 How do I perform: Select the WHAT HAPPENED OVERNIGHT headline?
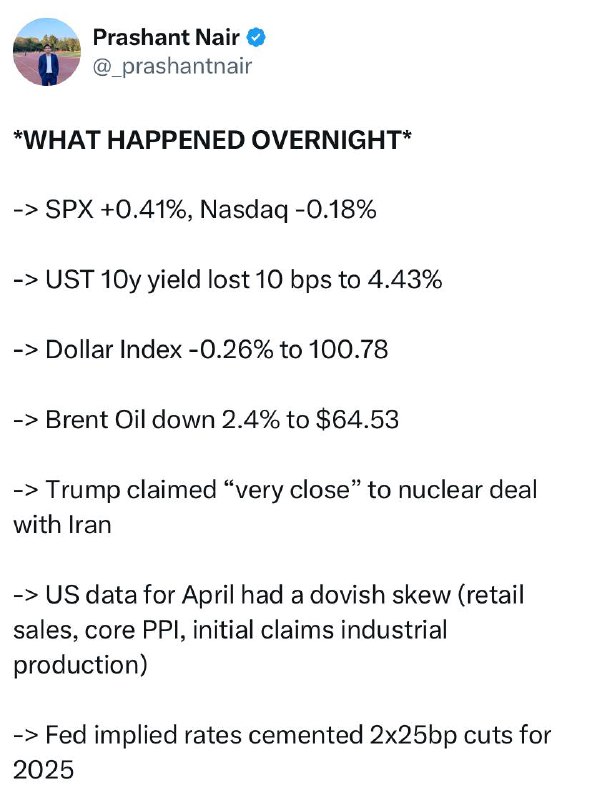(212, 140)
